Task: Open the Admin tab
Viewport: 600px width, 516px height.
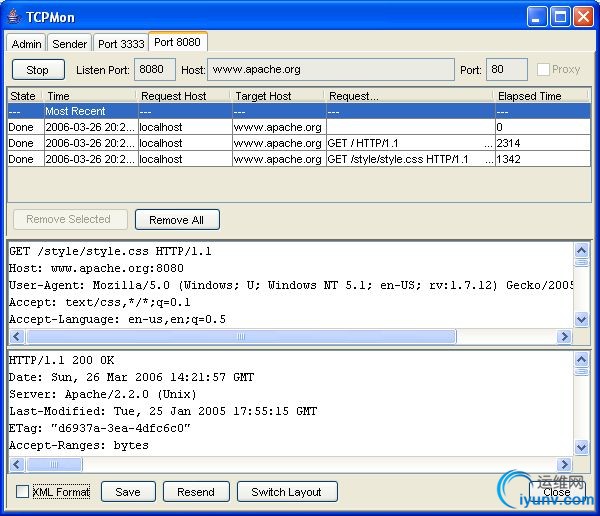Action: click(x=26, y=43)
